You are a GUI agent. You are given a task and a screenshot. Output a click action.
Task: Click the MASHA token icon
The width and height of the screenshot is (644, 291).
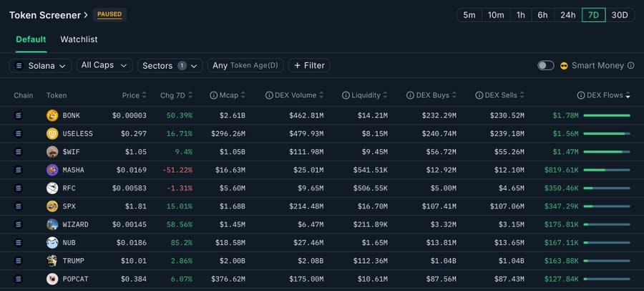click(52, 170)
